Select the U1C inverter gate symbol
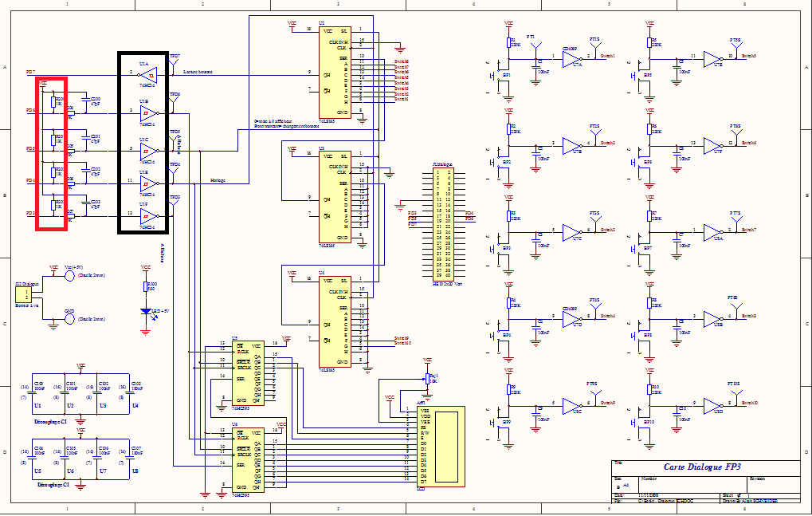 [x=148, y=152]
